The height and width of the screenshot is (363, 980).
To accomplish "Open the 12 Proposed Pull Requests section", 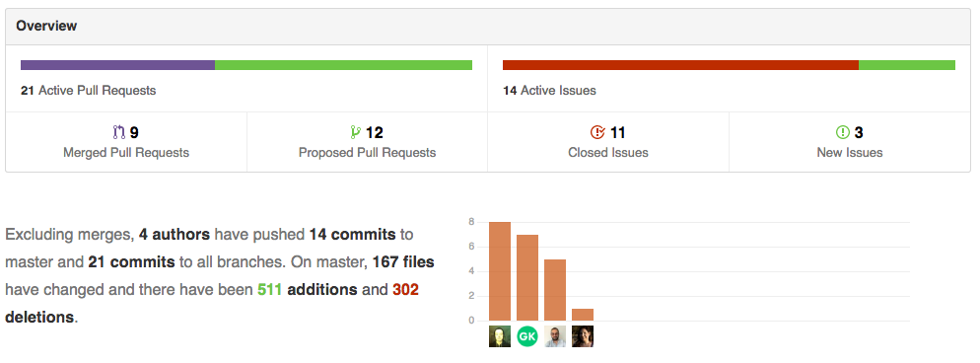I will click(368, 142).
